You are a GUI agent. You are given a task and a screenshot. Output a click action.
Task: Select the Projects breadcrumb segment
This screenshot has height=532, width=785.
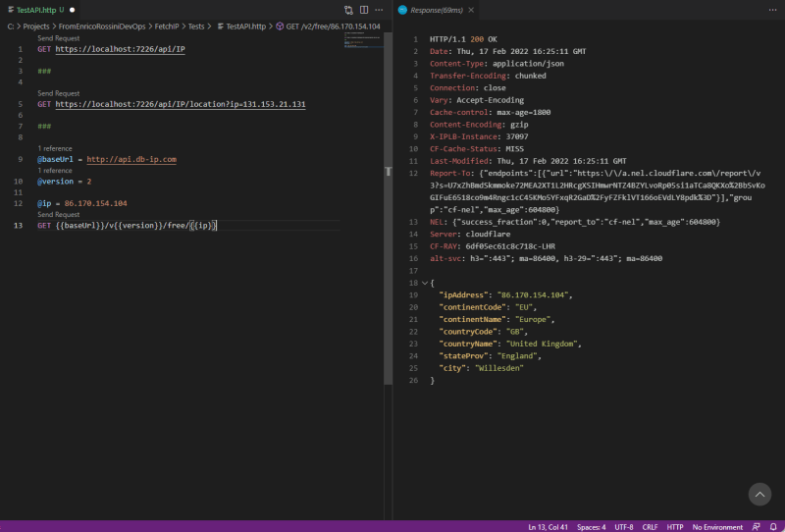tap(36, 27)
